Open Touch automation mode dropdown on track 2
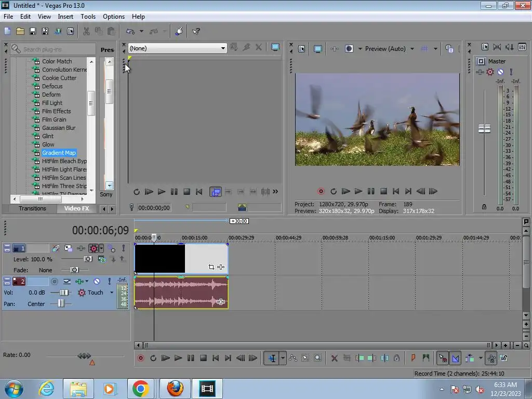This screenshot has height=399, width=532. click(x=112, y=292)
